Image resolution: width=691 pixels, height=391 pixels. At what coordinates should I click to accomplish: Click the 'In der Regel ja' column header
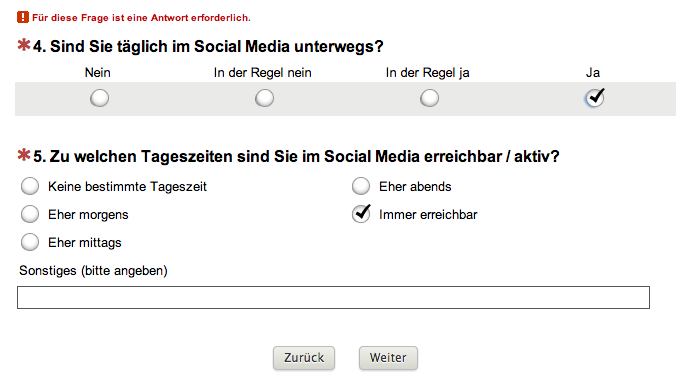point(427,73)
